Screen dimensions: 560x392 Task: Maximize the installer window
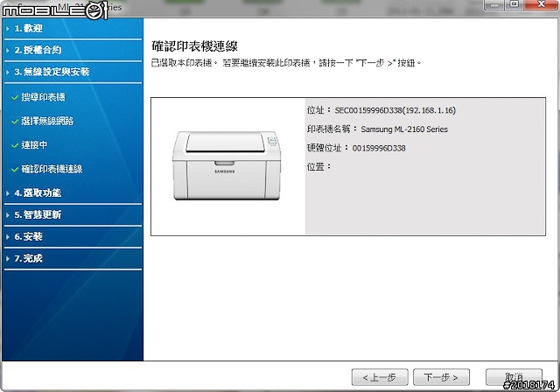pyautogui.click(x=514, y=4)
